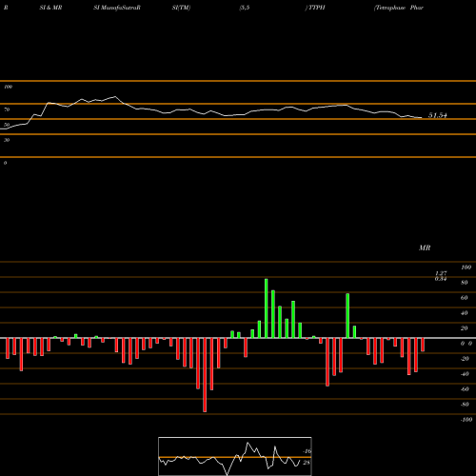The height and width of the screenshot is (476, 476).
Task: Click the tallest red histogram bar
Action: (x=205, y=375)
